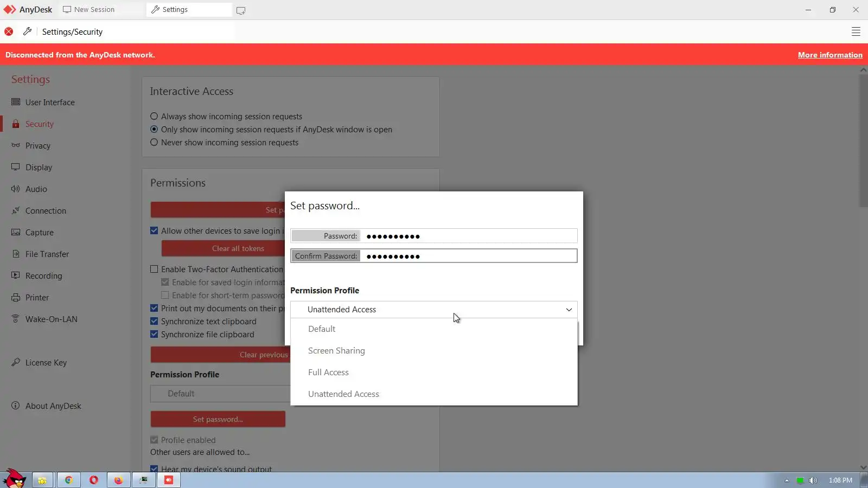
Task: Launch Opera from the taskbar
Action: 94,480
